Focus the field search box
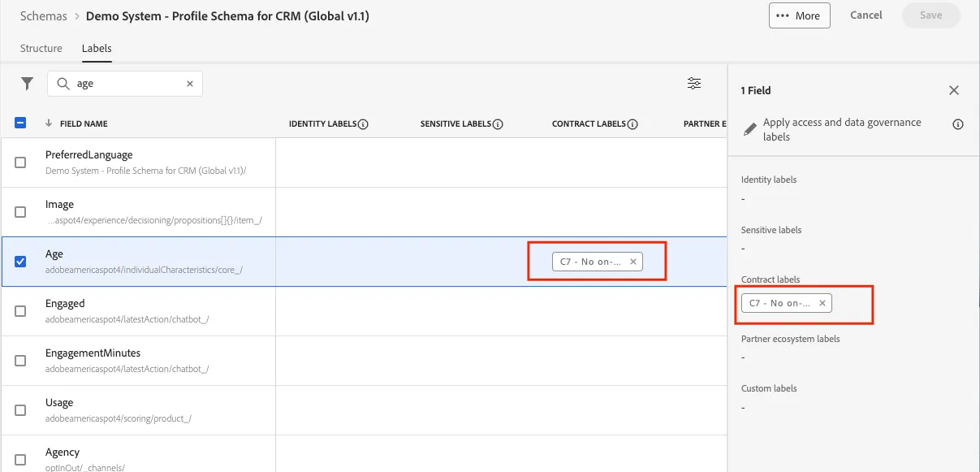Screen dimensions: 980x472 pyautogui.click(x=125, y=84)
